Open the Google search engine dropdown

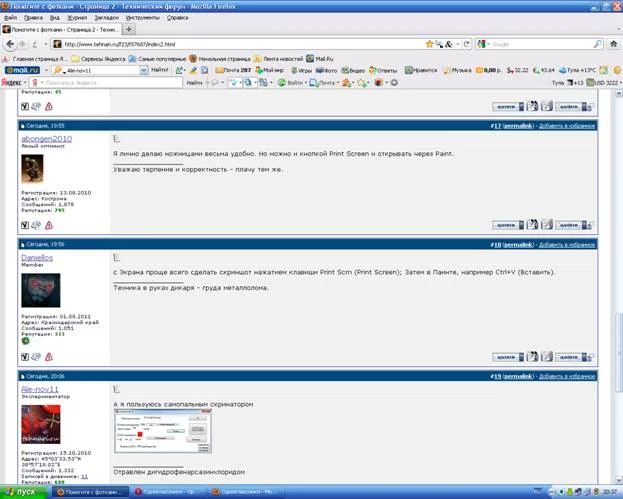point(488,44)
